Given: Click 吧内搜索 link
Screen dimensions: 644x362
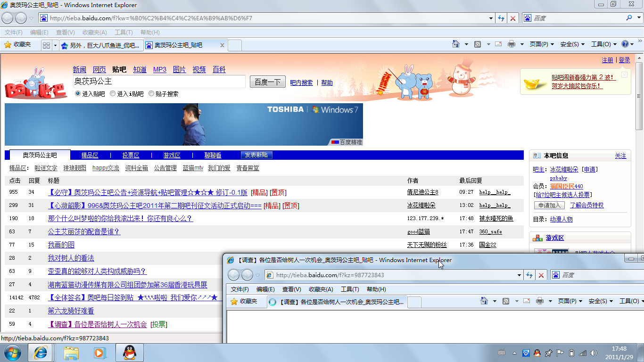Looking at the screenshot, I should click(x=301, y=82).
